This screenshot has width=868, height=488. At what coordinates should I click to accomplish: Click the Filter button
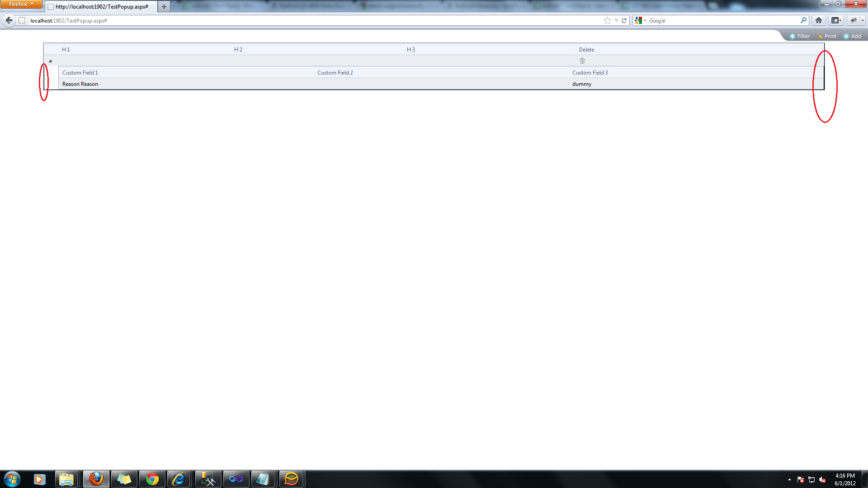click(800, 36)
